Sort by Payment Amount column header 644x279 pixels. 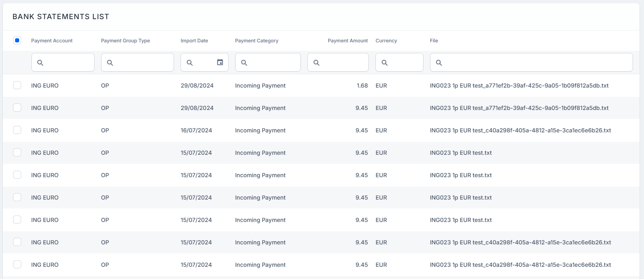point(347,41)
